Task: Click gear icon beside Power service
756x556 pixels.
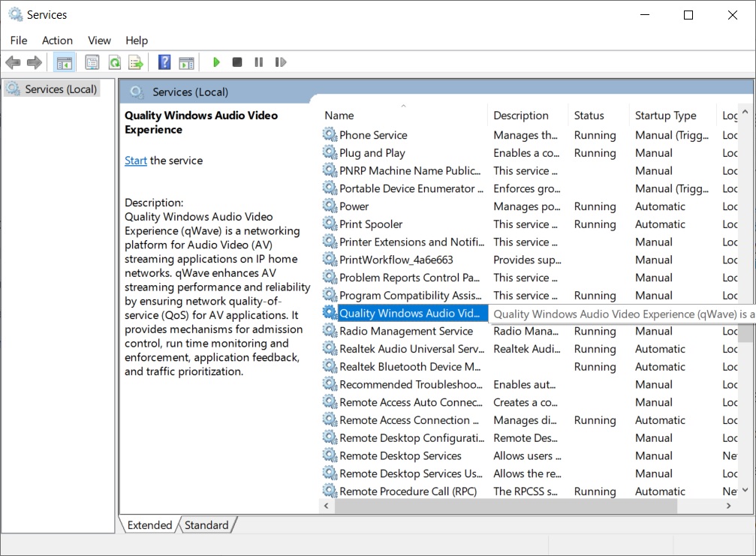Action: click(x=330, y=206)
